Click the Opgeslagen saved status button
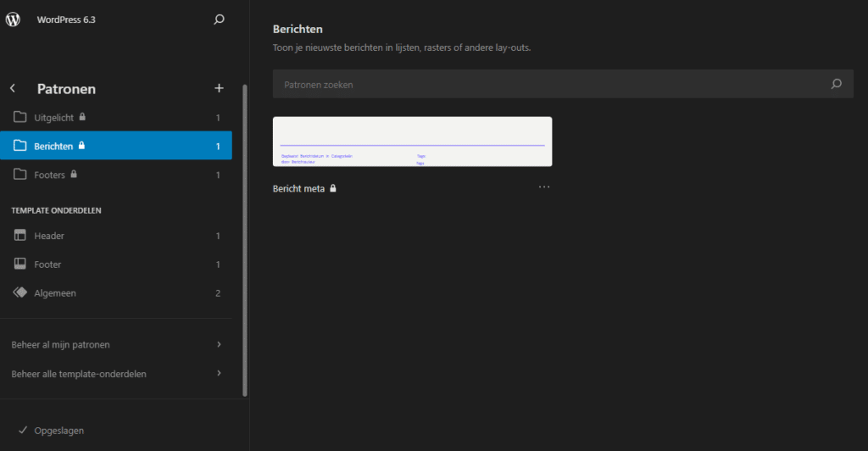Screen dimensions: 868x451 51,431
